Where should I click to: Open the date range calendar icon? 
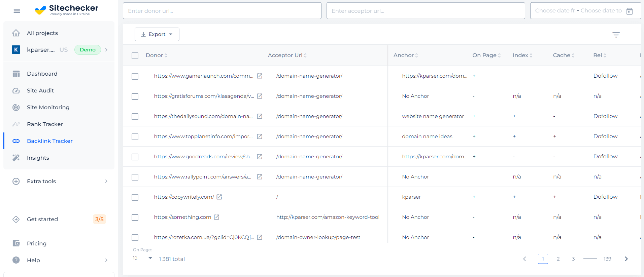tap(630, 11)
